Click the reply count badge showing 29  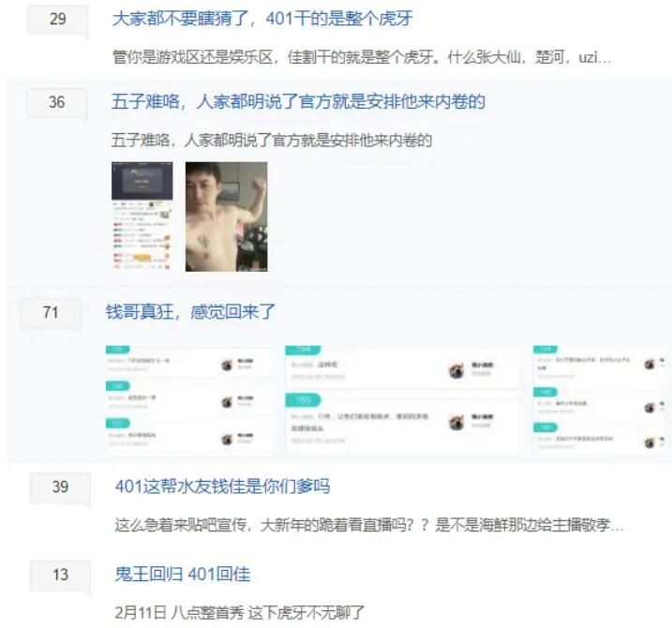pyautogui.click(x=58, y=20)
